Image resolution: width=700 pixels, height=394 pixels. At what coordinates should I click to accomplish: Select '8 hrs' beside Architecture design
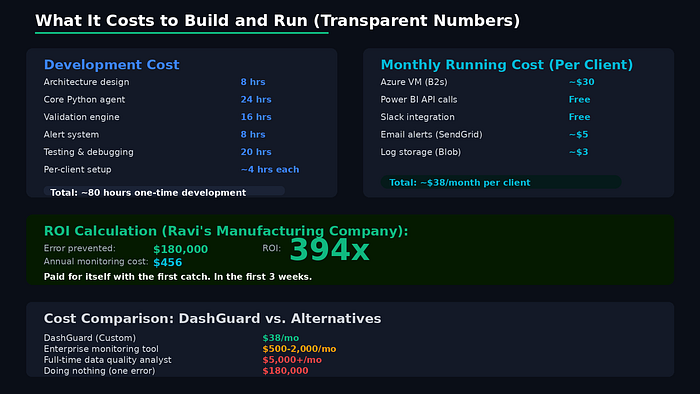click(x=253, y=82)
